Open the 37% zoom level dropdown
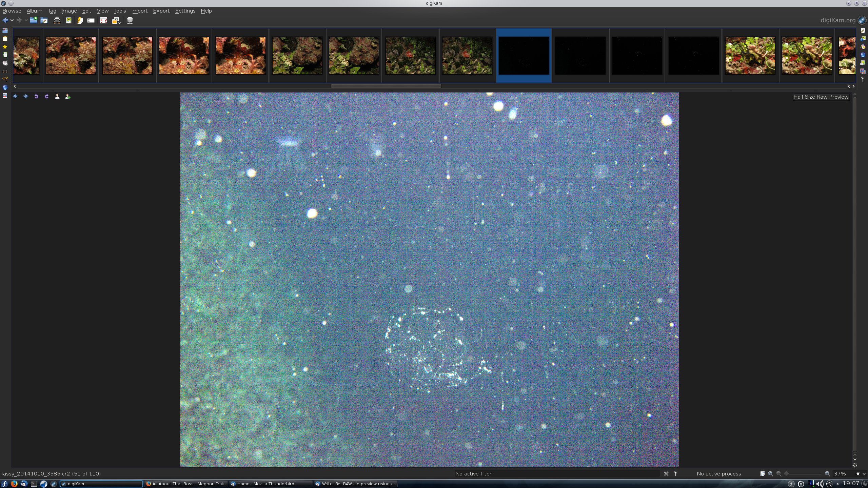The width and height of the screenshot is (868, 488). [864, 474]
